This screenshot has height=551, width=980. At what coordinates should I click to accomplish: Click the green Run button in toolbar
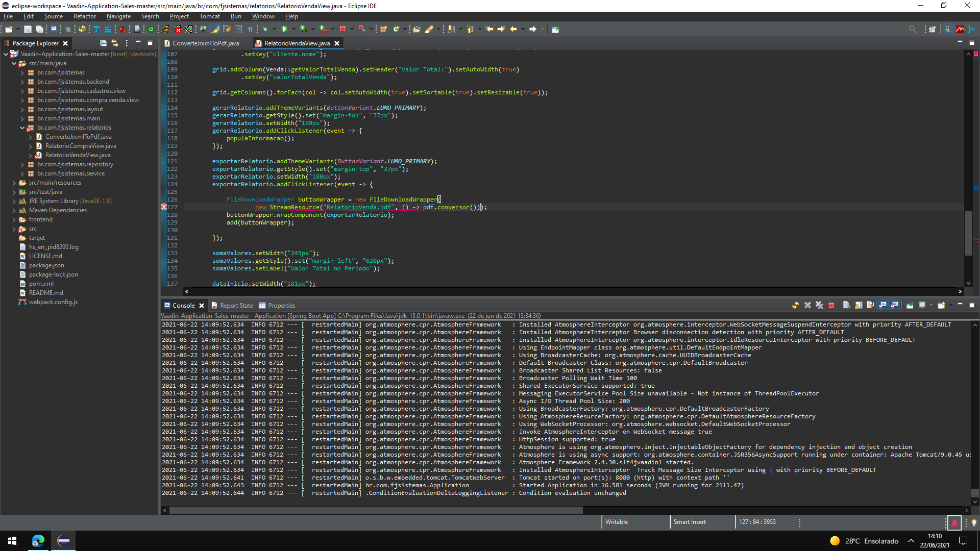point(284,29)
